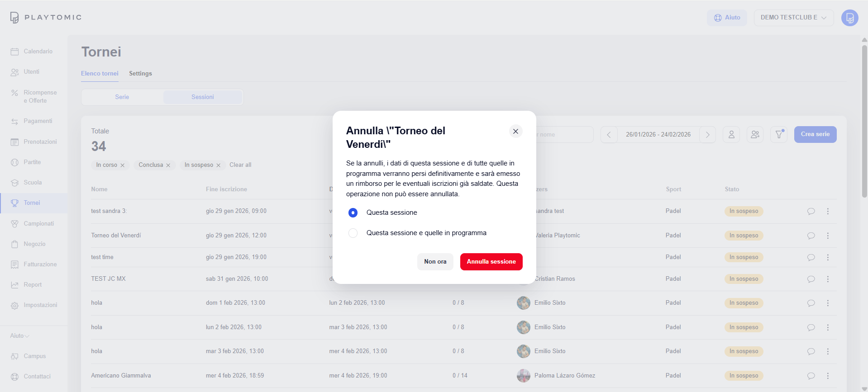Open the Calendario sidebar item
This screenshot has width=868, height=392.
(38, 52)
